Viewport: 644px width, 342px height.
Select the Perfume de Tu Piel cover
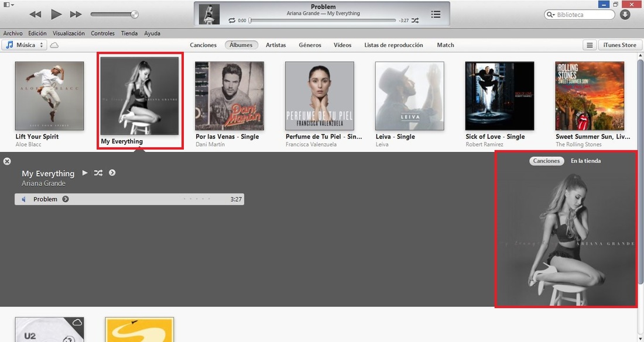pyautogui.click(x=320, y=96)
